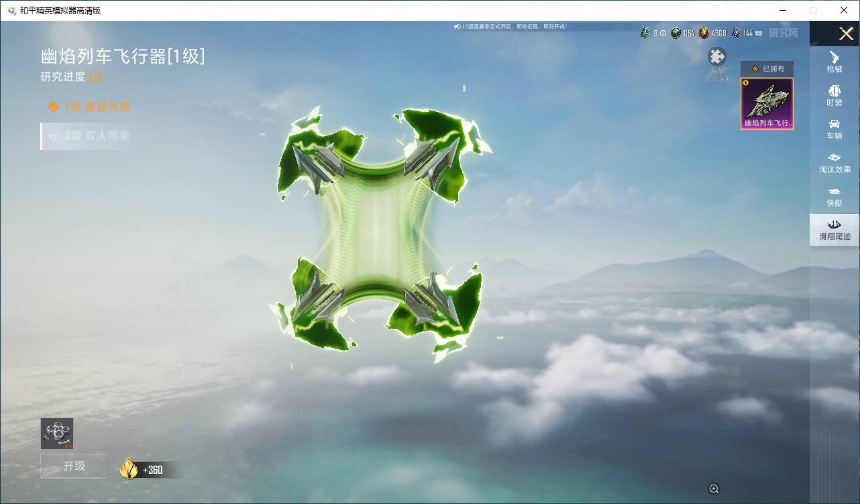Viewport: 860px width, 504px height.
Task: Select the 1级 基础外观 level entry
Action: coord(89,107)
